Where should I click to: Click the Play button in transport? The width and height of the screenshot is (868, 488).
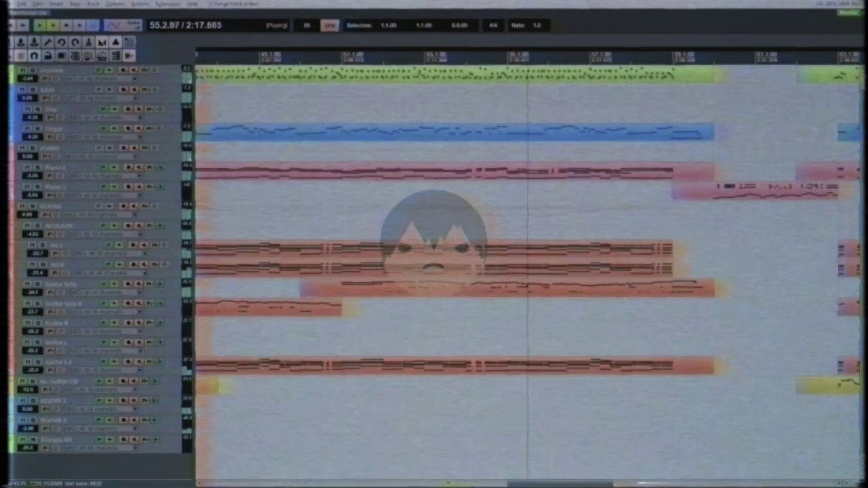[40, 25]
